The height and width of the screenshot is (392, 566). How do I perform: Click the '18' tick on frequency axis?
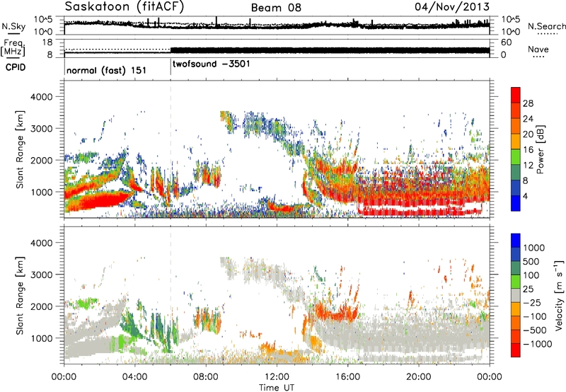tap(47, 42)
